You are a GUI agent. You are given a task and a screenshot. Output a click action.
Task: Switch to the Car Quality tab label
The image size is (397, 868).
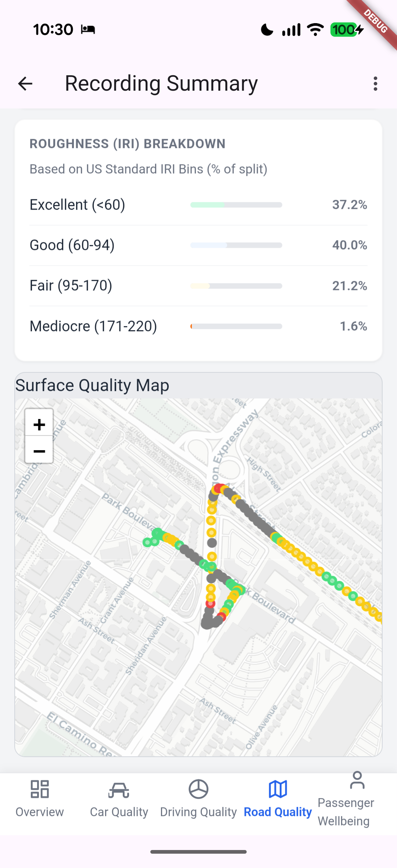[x=119, y=812]
